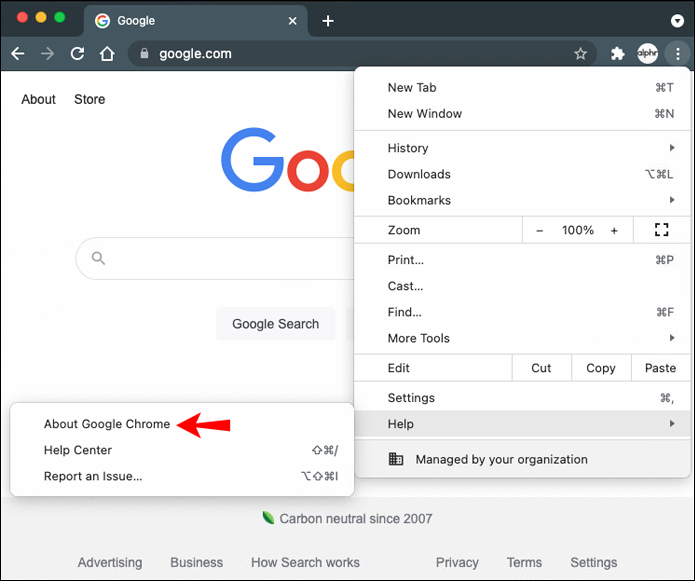Image resolution: width=695 pixels, height=581 pixels.
Task: Open a new tab with plus button
Action: (x=328, y=21)
